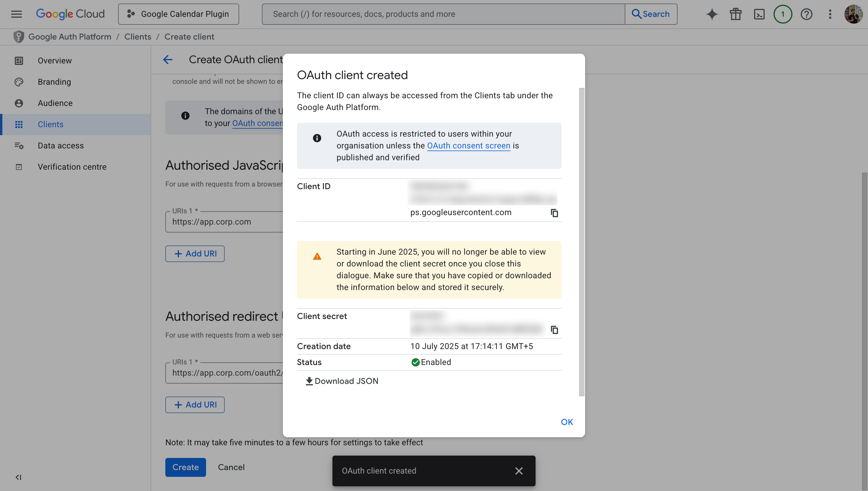This screenshot has width=868, height=491.
Task: Open the free trial gift icon
Action: pyautogui.click(x=735, y=14)
